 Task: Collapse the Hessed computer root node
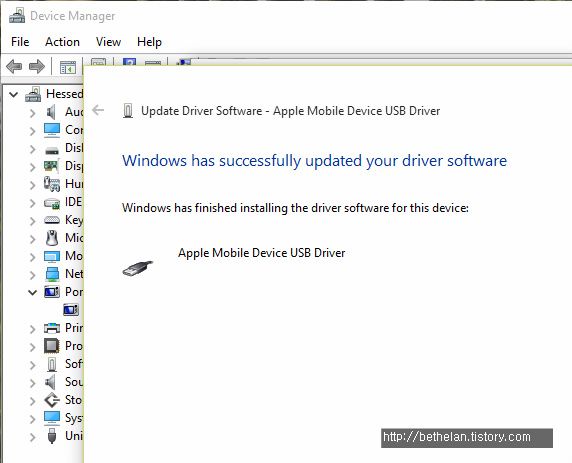pos(13,95)
